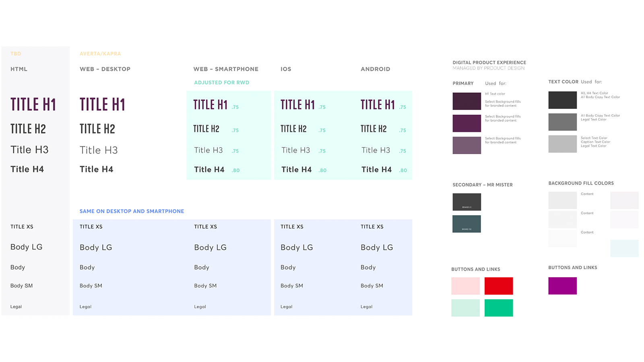Select the BRAND 02 teal swatch
The width and height of the screenshot is (644, 362).
[x=466, y=224]
